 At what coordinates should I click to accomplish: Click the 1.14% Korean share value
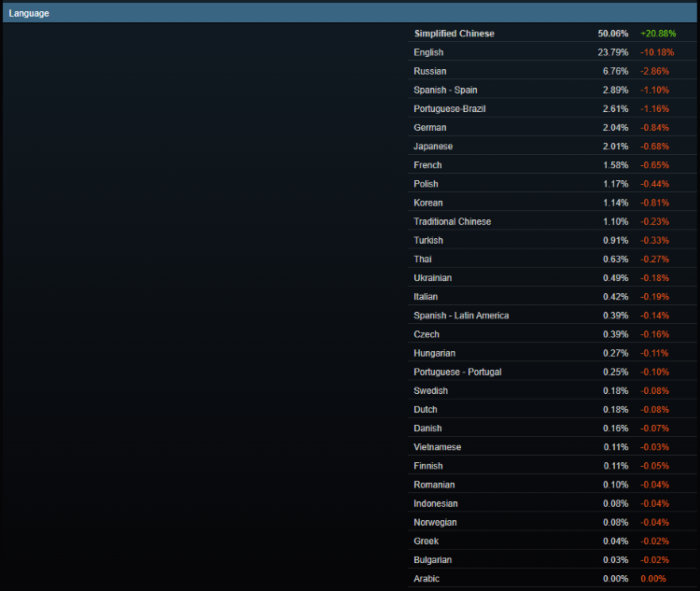[x=616, y=203]
